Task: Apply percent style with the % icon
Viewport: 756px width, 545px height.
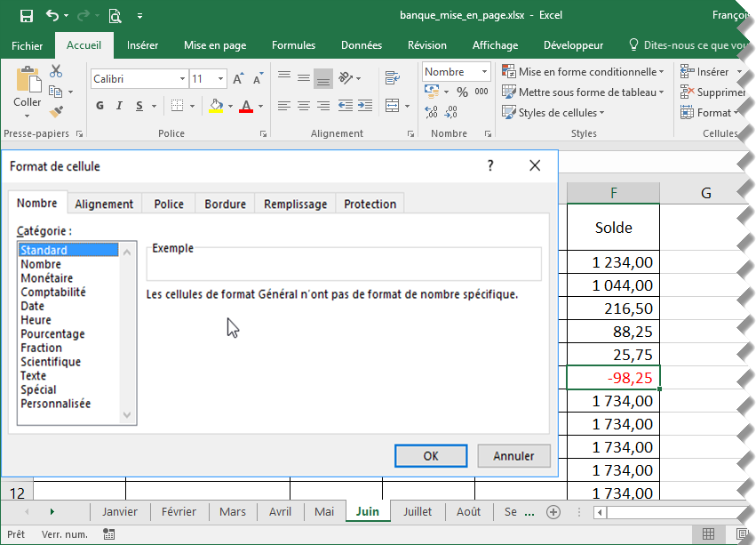Action: click(462, 92)
